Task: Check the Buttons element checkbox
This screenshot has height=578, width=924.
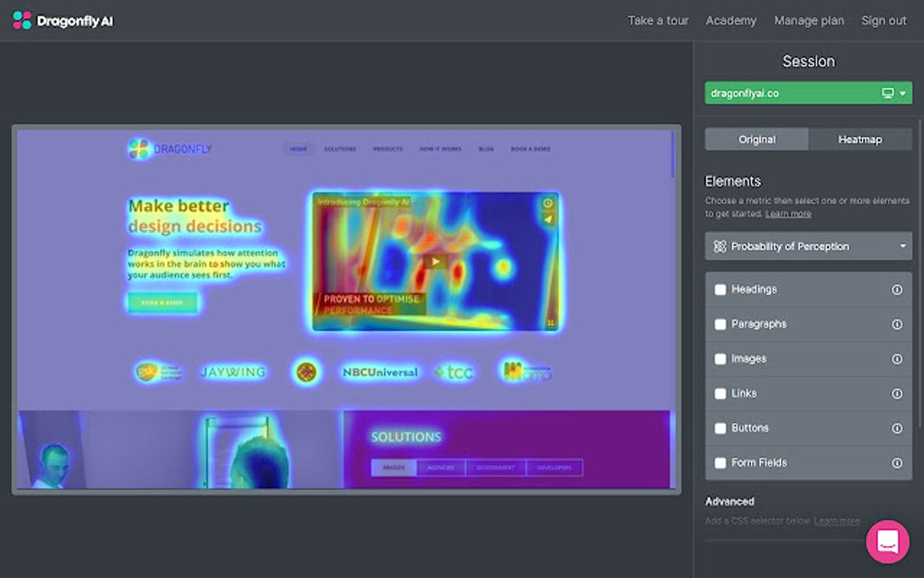Action: coord(721,428)
